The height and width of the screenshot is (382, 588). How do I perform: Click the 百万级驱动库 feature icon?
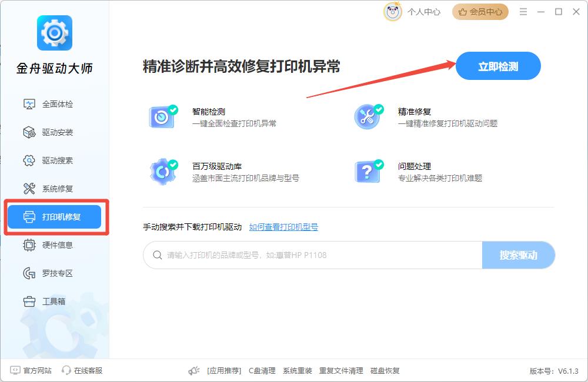point(162,172)
